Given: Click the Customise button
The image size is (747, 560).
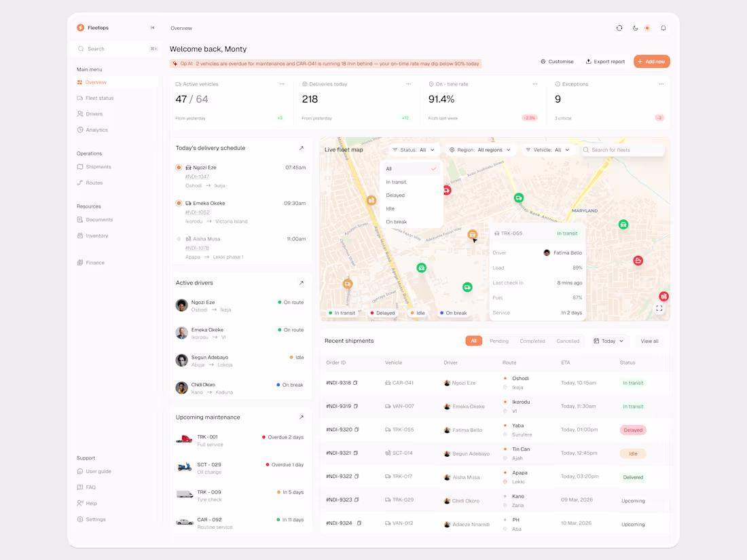Looking at the screenshot, I should point(557,61).
